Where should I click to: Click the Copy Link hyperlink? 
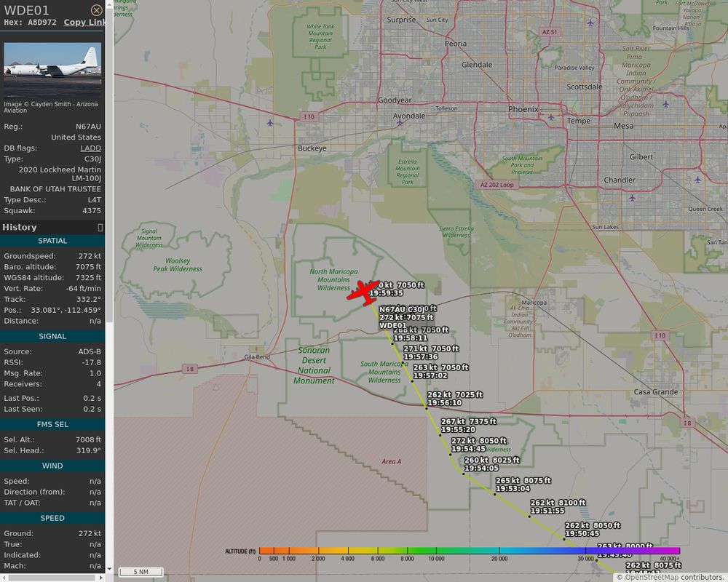[x=84, y=23]
